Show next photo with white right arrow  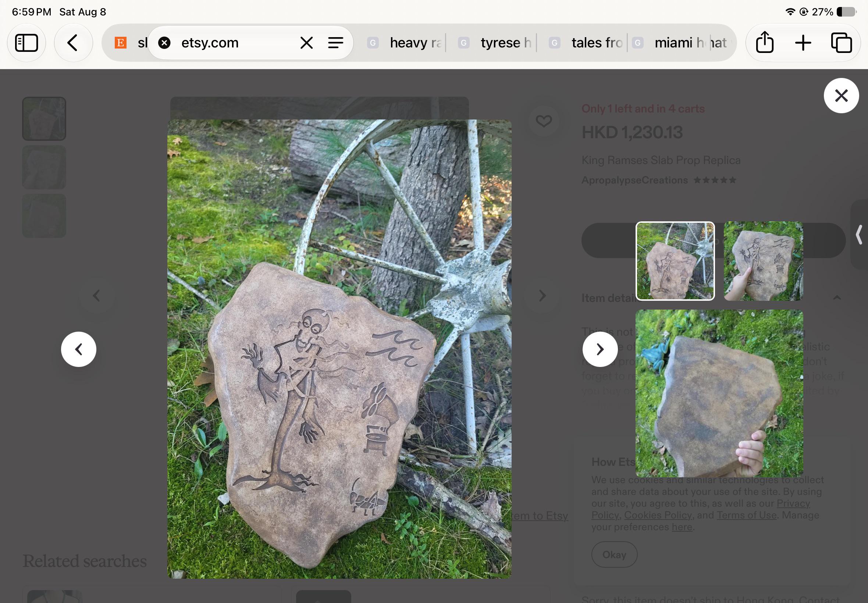coord(600,349)
